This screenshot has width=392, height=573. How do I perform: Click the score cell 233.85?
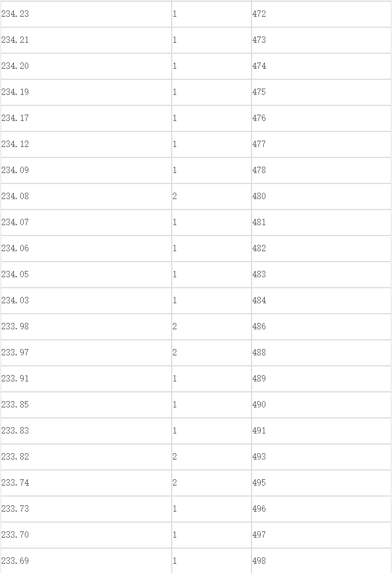point(86,405)
